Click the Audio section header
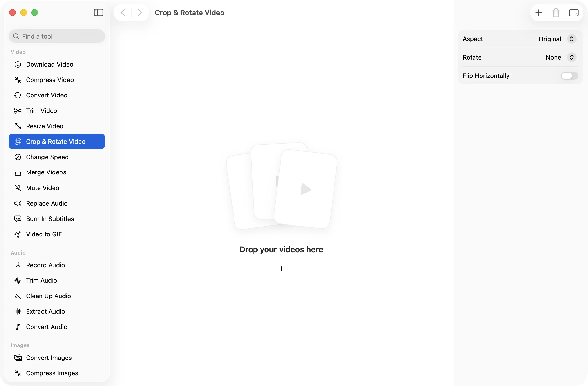The width and height of the screenshot is (588, 386). pyautogui.click(x=18, y=253)
